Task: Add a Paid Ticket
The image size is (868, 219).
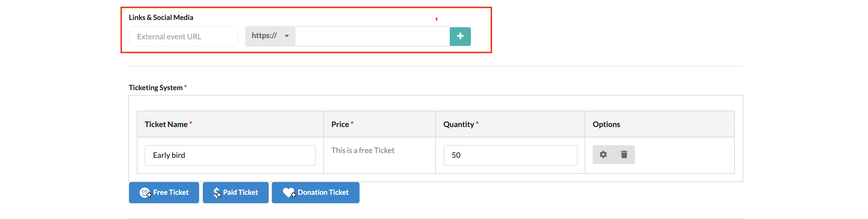Action: pyautogui.click(x=235, y=192)
